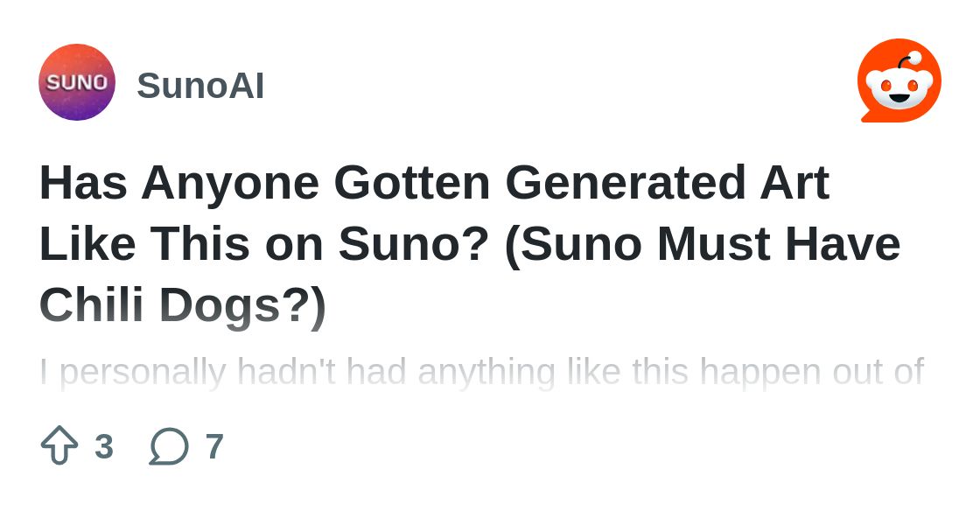Click the upvote count 3
Viewport: 980px width, 511px height.
[104, 446]
